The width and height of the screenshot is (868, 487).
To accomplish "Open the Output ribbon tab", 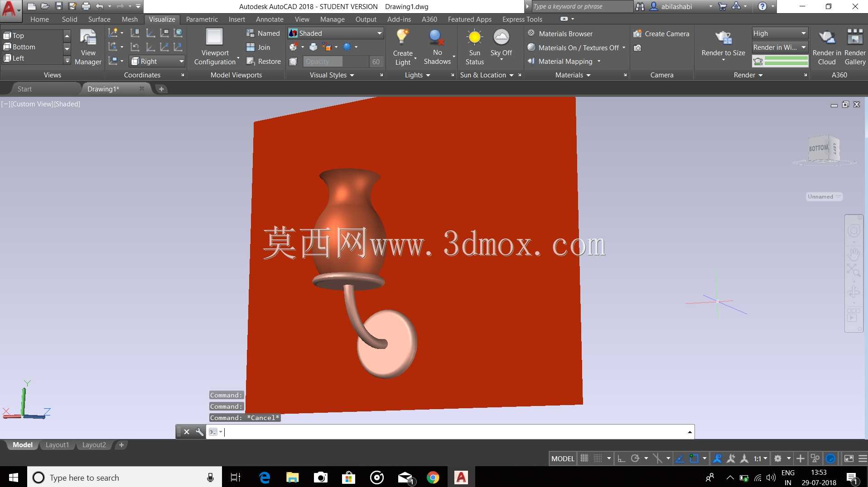I will point(366,19).
